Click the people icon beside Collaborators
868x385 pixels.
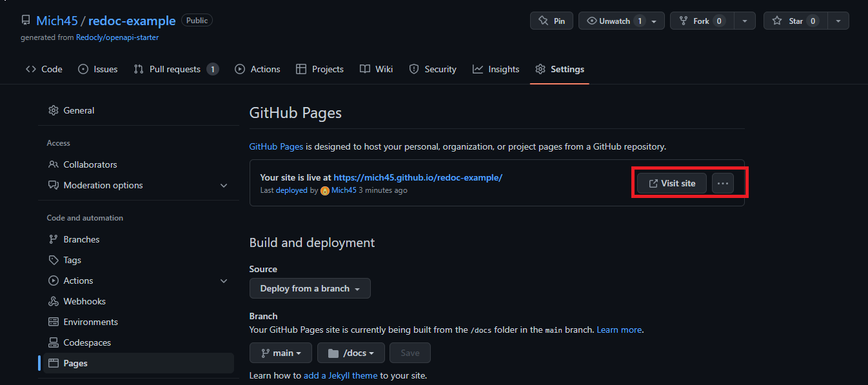coord(54,164)
